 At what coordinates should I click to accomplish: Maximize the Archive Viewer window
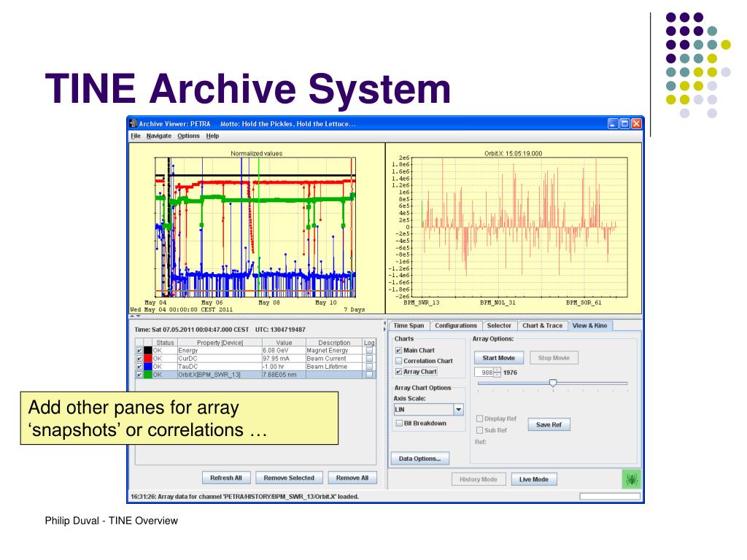624,124
